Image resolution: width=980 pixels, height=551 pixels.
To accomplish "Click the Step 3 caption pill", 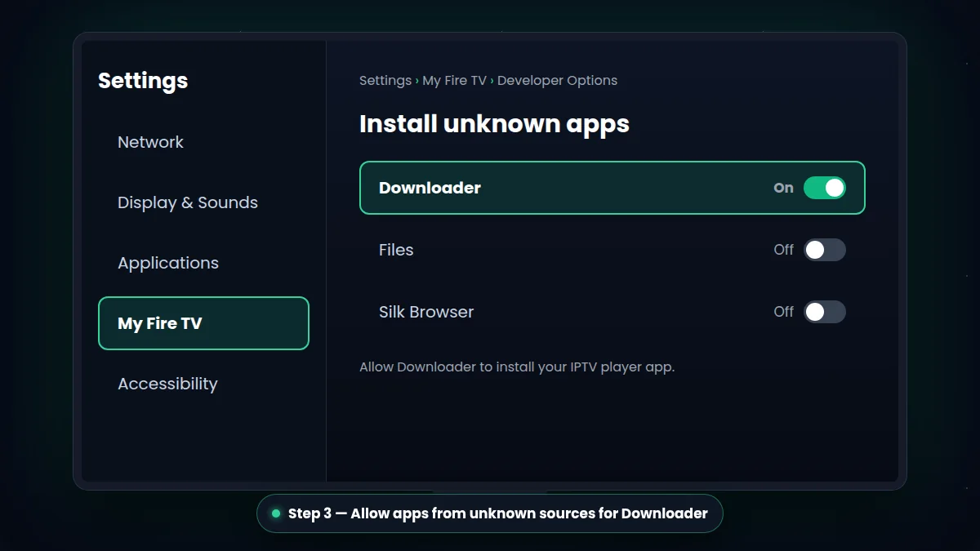I will pyautogui.click(x=490, y=513).
